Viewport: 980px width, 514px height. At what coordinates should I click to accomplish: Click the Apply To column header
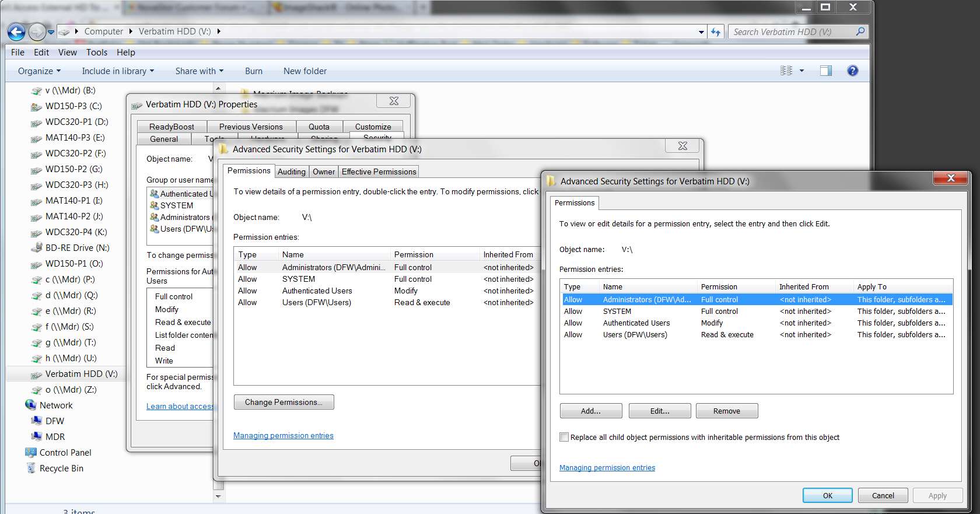[x=903, y=286]
